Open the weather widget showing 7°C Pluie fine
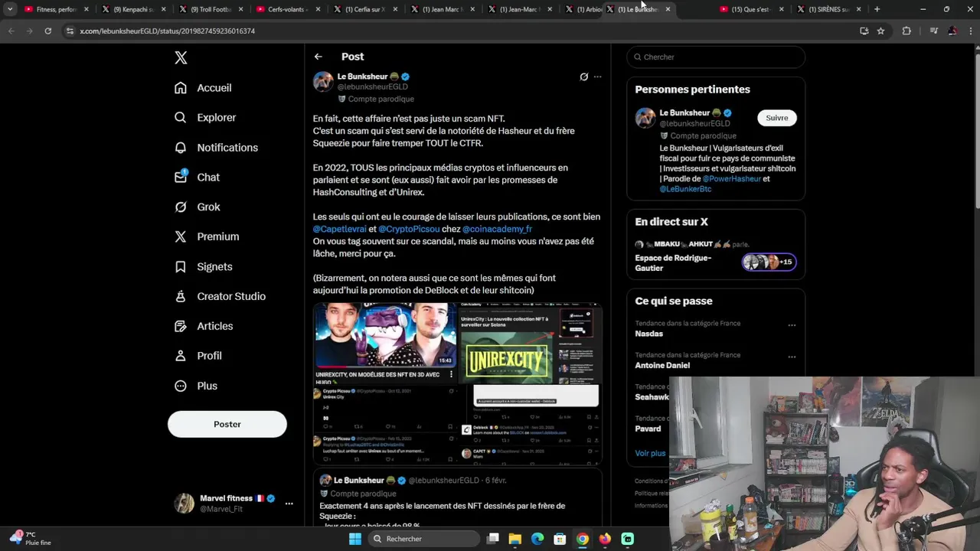 point(32,539)
